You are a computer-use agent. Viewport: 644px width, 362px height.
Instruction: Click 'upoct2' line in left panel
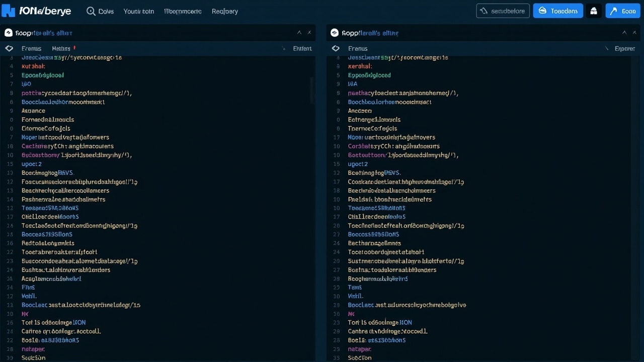click(32, 164)
